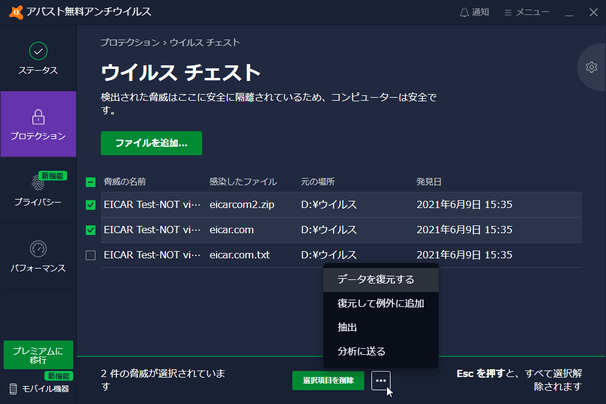Minimize the Avast window

tap(569, 13)
